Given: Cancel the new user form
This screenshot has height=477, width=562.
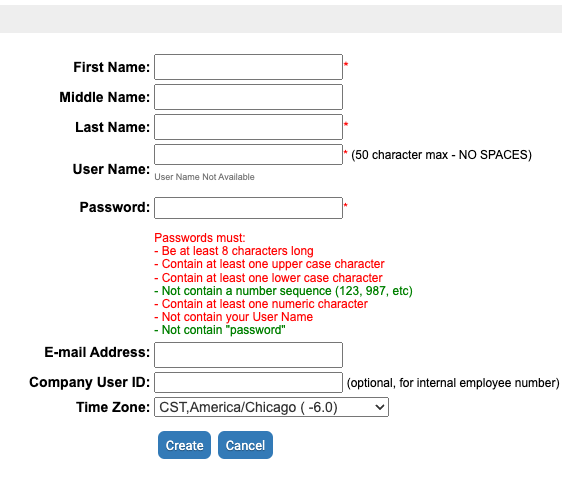Looking at the screenshot, I should click(x=245, y=445).
